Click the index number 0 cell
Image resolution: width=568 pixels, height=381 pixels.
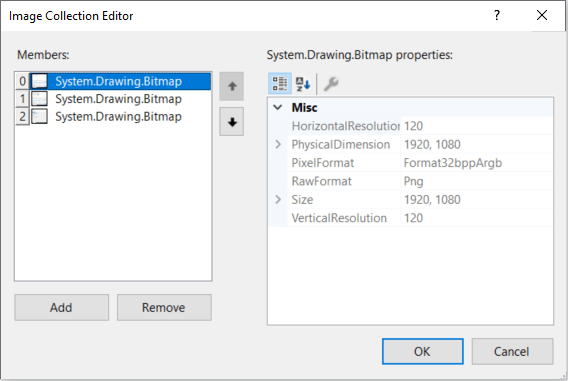22,81
